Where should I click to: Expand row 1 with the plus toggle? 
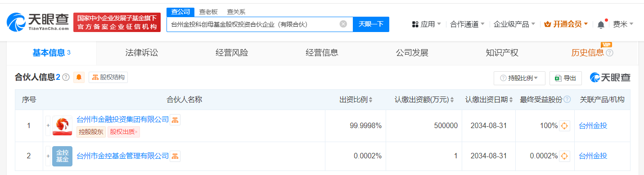[48, 126]
